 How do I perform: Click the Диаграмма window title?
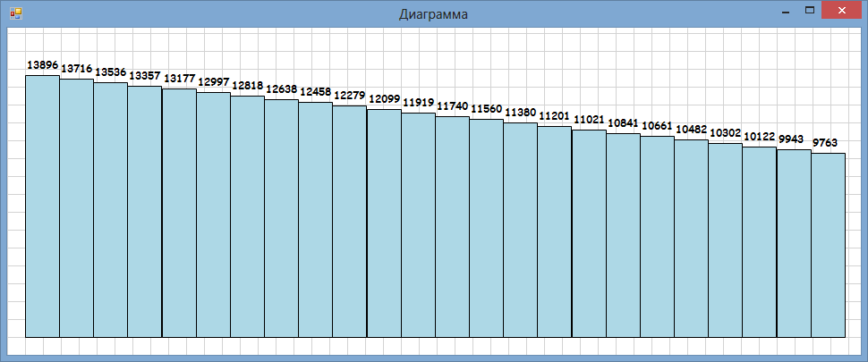coord(433,13)
